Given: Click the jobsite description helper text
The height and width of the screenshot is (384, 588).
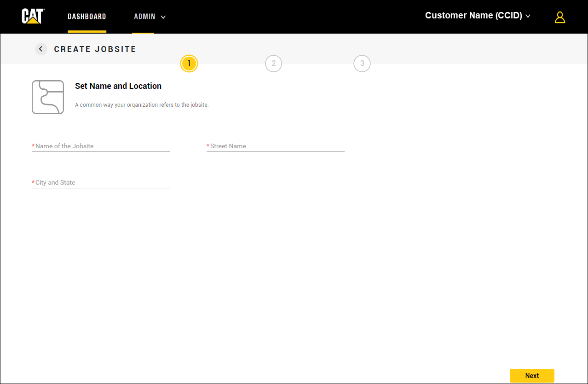Looking at the screenshot, I should [142, 105].
